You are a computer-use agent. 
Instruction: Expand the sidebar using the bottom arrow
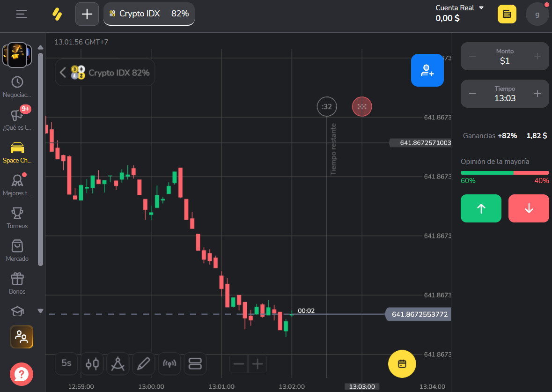click(x=40, y=311)
